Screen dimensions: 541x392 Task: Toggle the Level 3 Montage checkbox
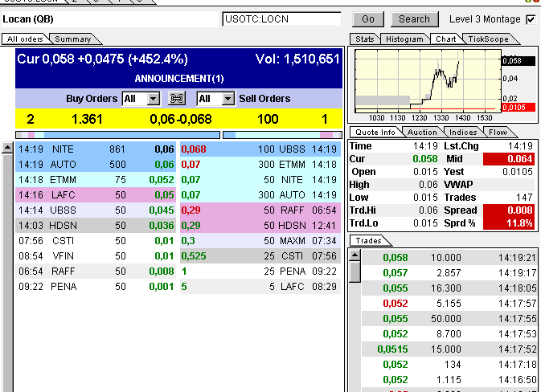[x=531, y=19]
